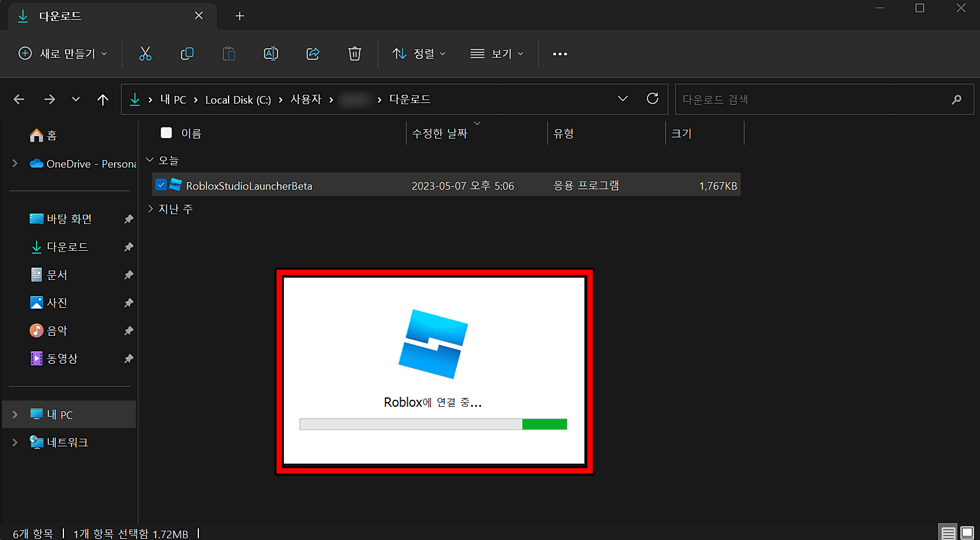Refresh the folder view with the refresh icon

[x=652, y=98]
